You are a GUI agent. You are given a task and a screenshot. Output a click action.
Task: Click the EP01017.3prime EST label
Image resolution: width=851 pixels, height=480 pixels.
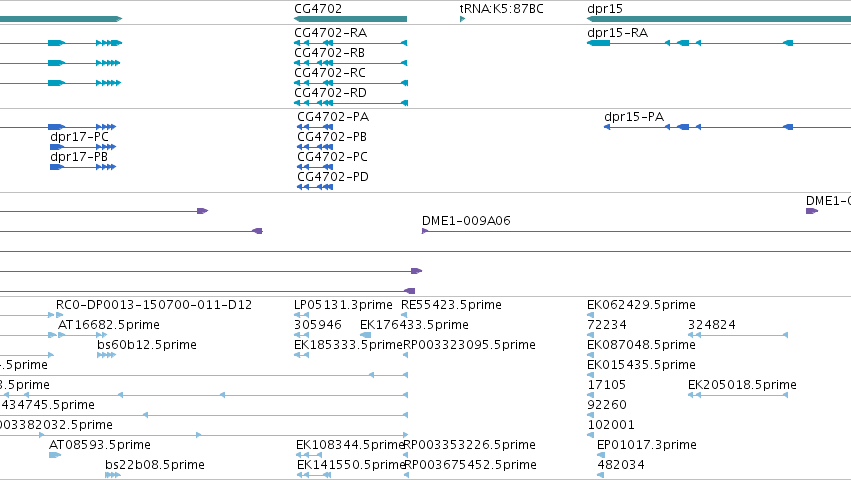pos(646,445)
